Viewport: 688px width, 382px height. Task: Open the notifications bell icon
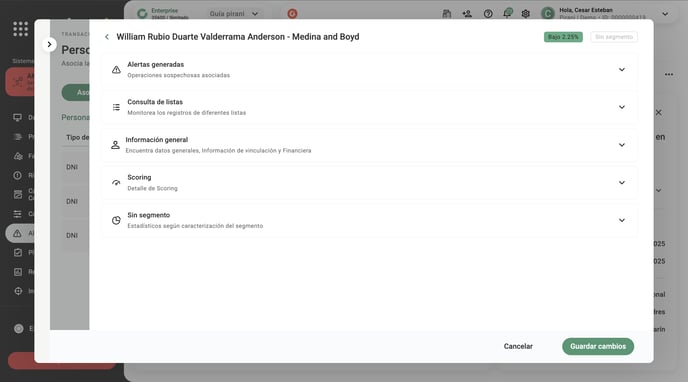[507, 14]
